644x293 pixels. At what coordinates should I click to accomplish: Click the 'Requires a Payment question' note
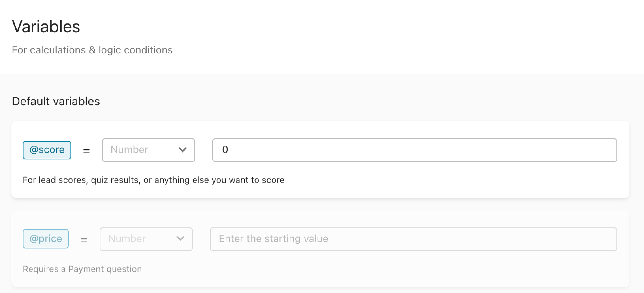pyautogui.click(x=82, y=269)
